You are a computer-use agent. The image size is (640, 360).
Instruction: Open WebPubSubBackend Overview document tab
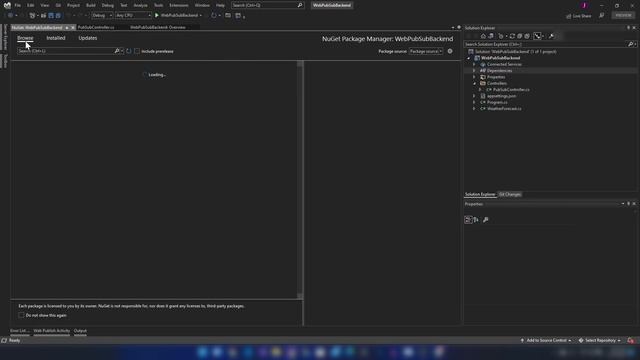158,27
